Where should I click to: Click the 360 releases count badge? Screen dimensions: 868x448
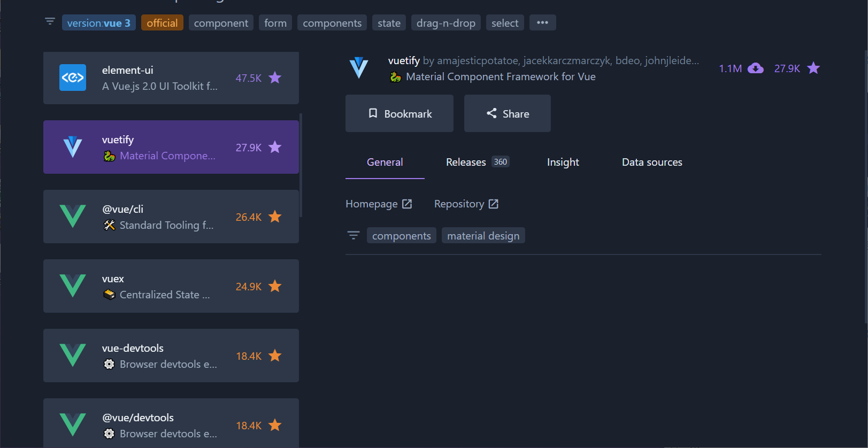point(501,162)
